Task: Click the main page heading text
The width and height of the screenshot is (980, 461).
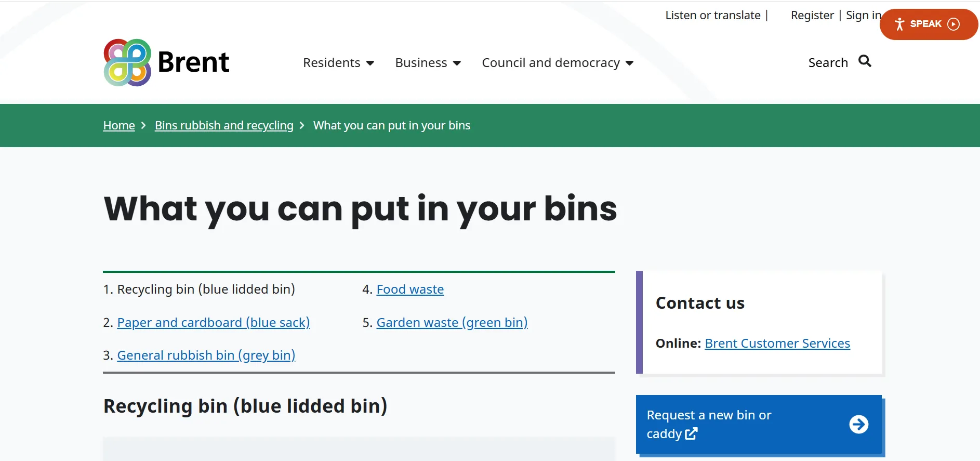Action: (x=361, y=209)
